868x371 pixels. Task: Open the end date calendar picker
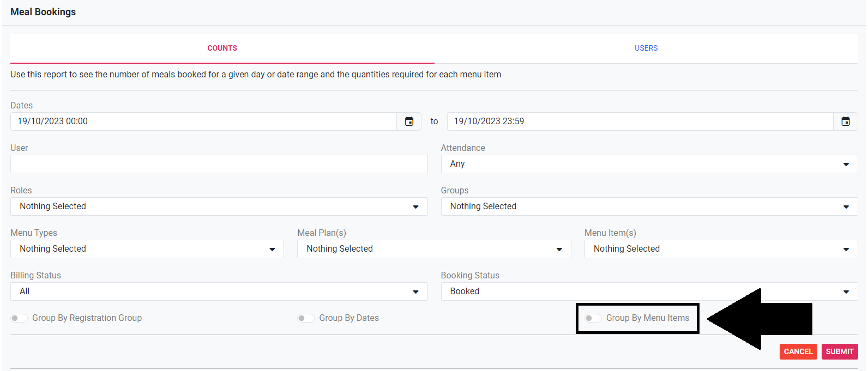pos(845,121)
